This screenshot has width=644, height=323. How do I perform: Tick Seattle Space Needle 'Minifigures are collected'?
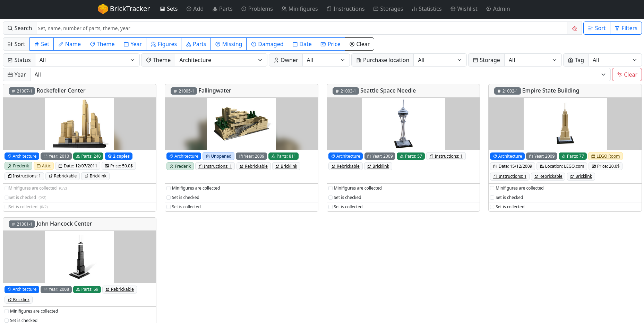pyautogui.click(x=330, y=188)
